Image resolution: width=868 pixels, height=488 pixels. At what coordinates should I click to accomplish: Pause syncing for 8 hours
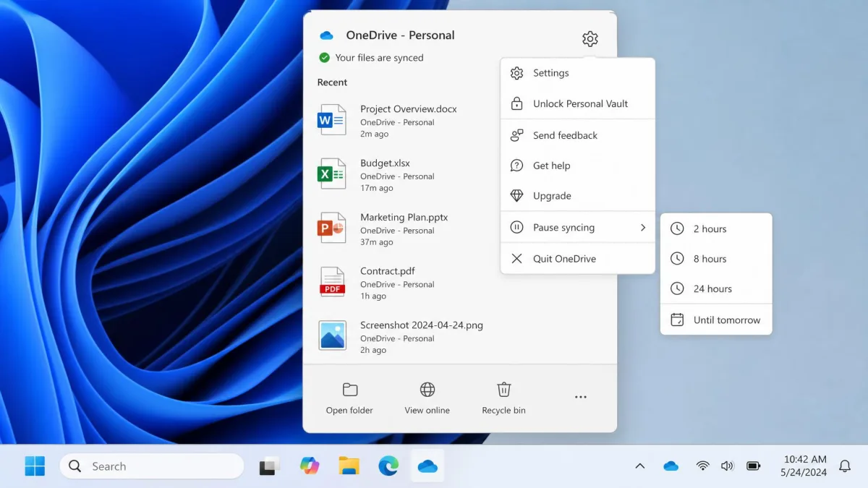(716, 258)
